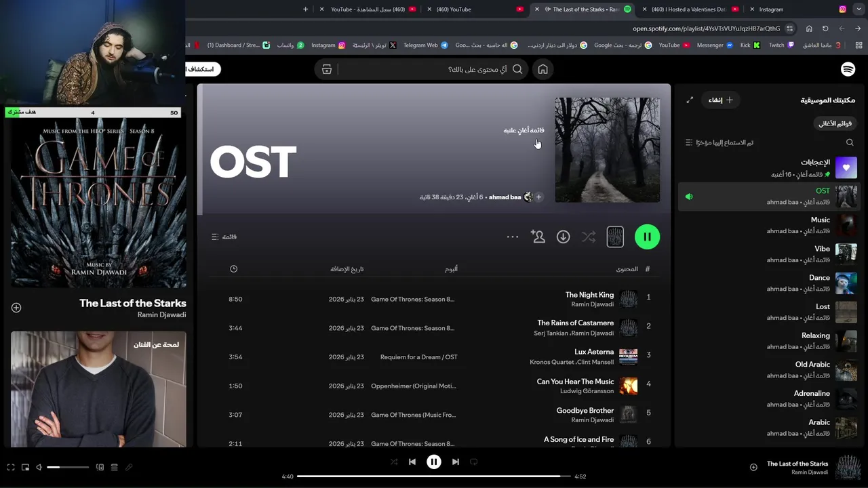
Task: Toggle shuffle in bottom player controls
Action: tap(394, 462)
